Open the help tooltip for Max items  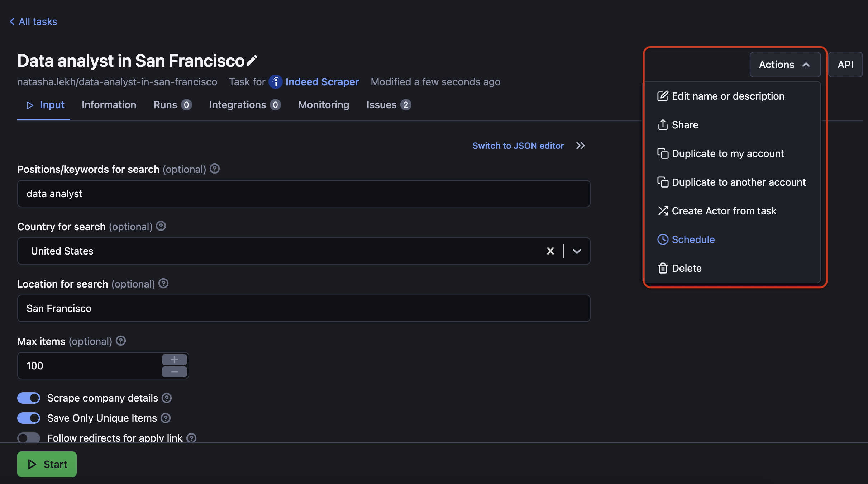121,341
